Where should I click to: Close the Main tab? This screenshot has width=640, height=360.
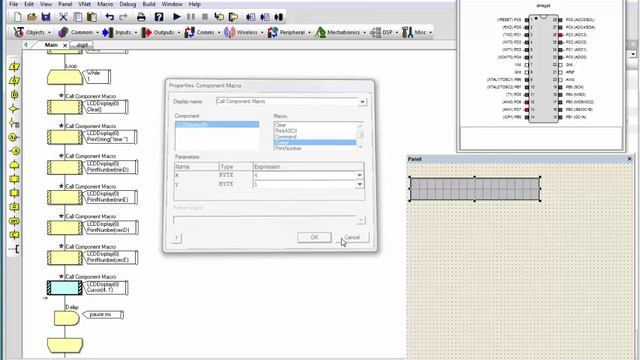click(x=65, y=45)
